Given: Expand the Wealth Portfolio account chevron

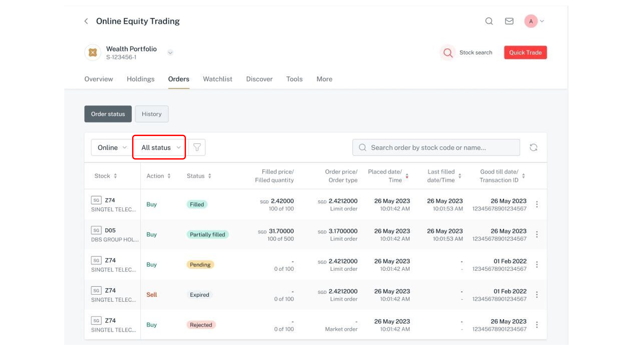Looking at the screenshot, I should click(170, 53).
